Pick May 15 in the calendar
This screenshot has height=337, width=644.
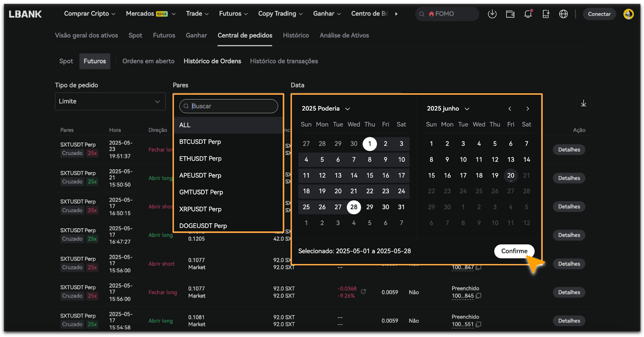(369, 175)
